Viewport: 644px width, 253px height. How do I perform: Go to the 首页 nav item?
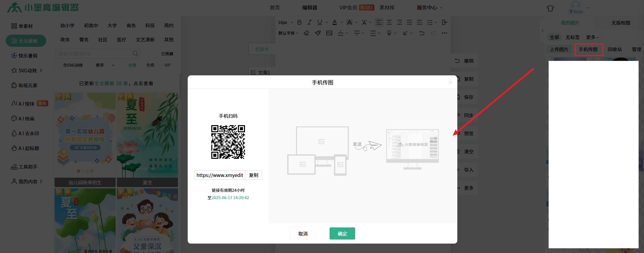tap(275, 7)
